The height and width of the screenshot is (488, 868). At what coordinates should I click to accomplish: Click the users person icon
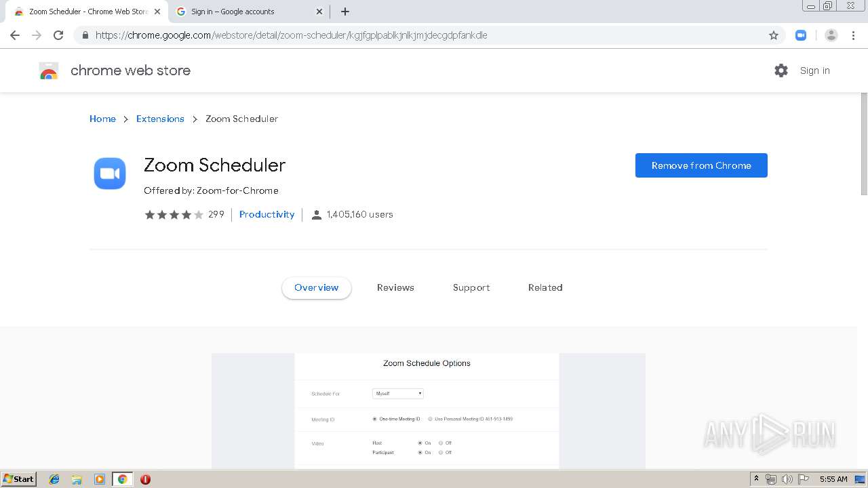pyautogui.click(x=316, y=214)
